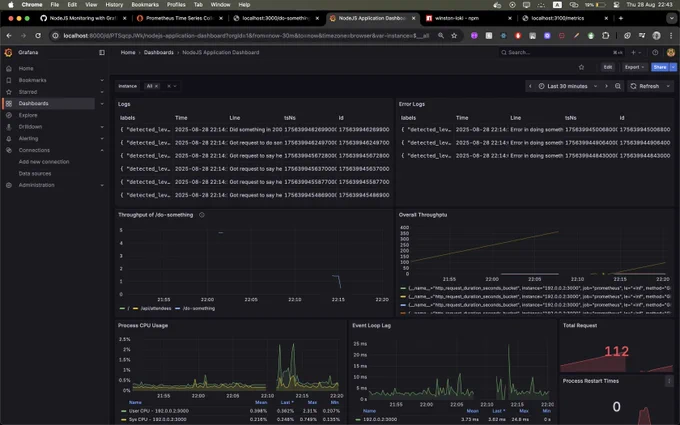Open the help question mark icon
The image size is (680, 425).
655,52
